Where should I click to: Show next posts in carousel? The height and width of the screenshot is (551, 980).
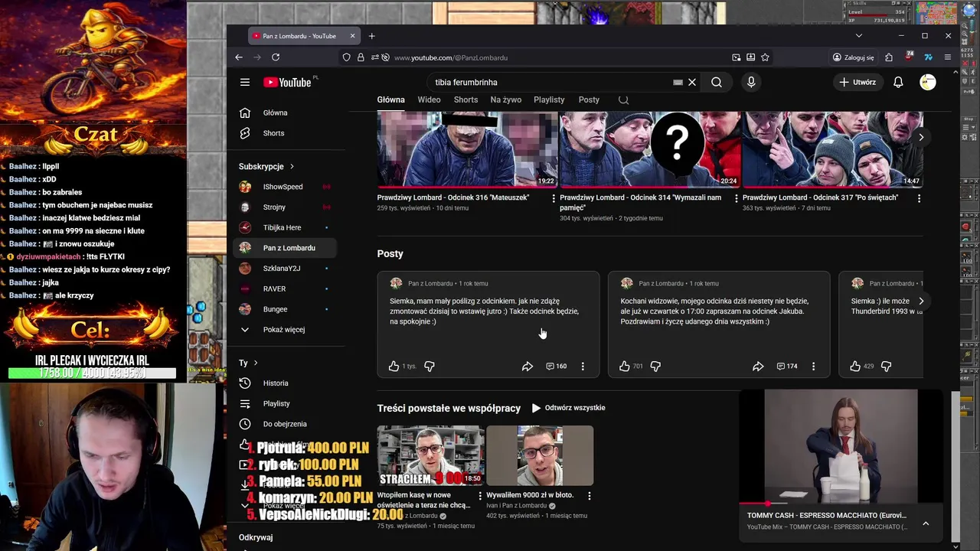(x=921, y=302)
